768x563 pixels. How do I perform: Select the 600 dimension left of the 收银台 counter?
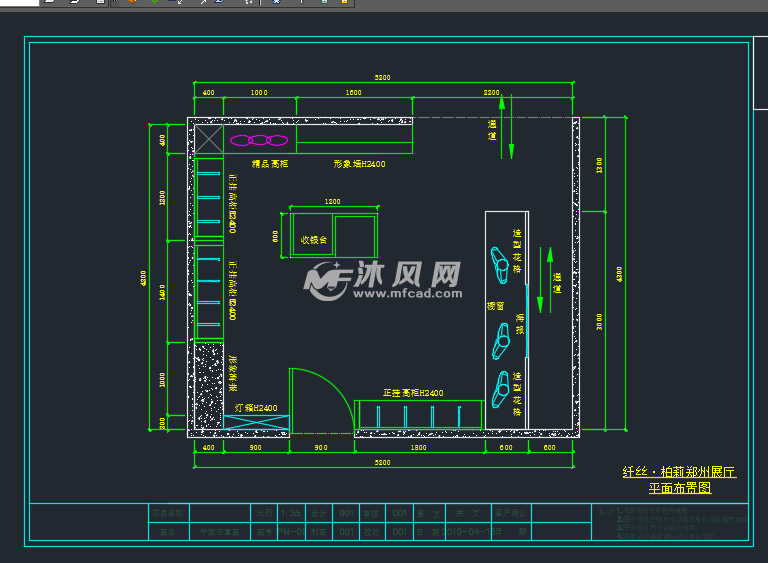pos(275,237)
